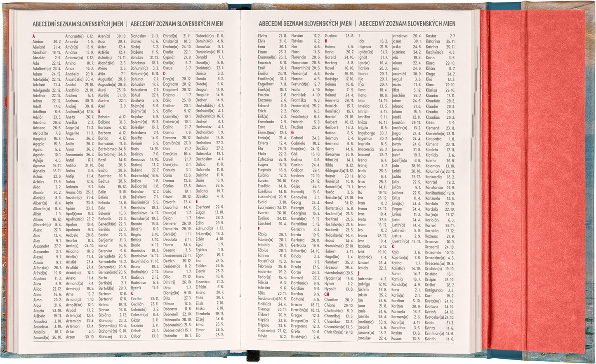
Task: Select the name Kleopatra
Action: point(433,139)
